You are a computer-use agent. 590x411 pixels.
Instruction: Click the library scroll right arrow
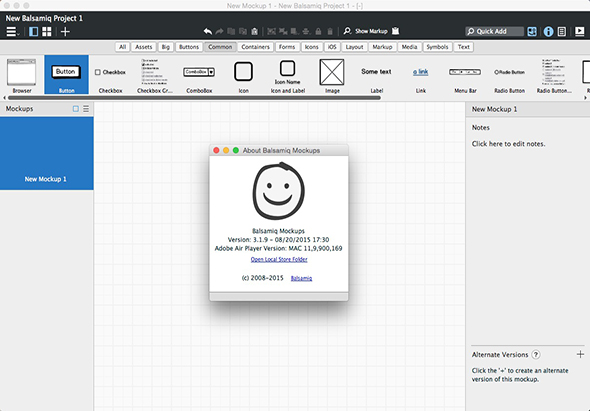coord(585,98)
